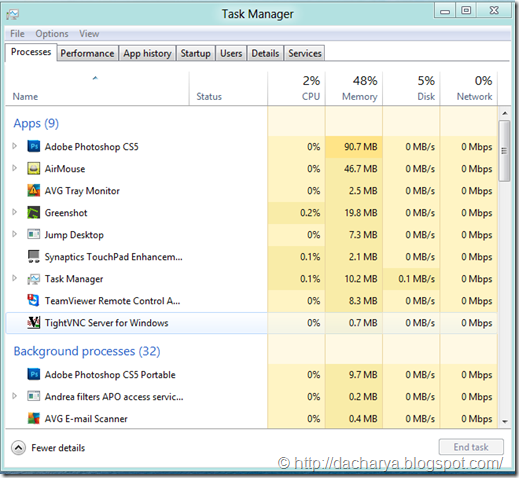519x478 pixels.
Task: Switch to the Users tab
Action: point(231,53)
